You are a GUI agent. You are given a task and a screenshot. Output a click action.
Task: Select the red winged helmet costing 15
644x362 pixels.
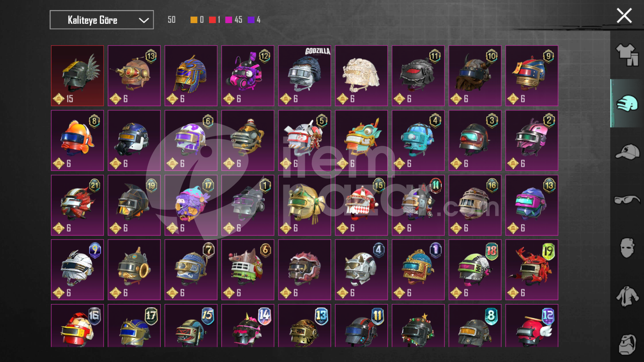pyautogui.click(x=77, y=76)
